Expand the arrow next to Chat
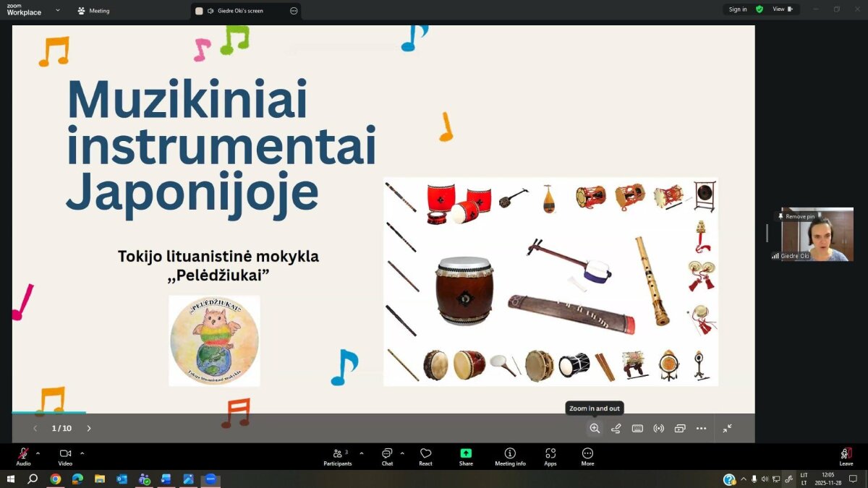The height and width of the screenshot is (488, 868). (x=402, y=453)
